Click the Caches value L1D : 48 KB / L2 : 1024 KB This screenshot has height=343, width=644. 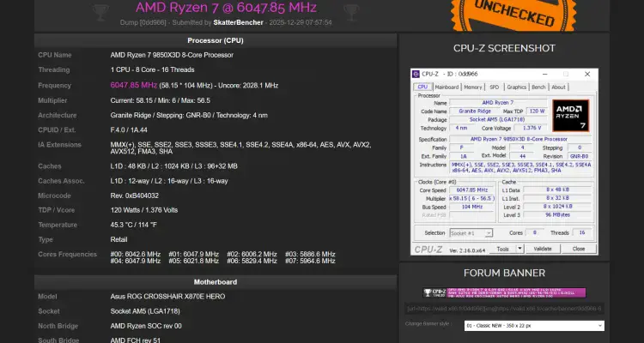(x=173, y=166)
